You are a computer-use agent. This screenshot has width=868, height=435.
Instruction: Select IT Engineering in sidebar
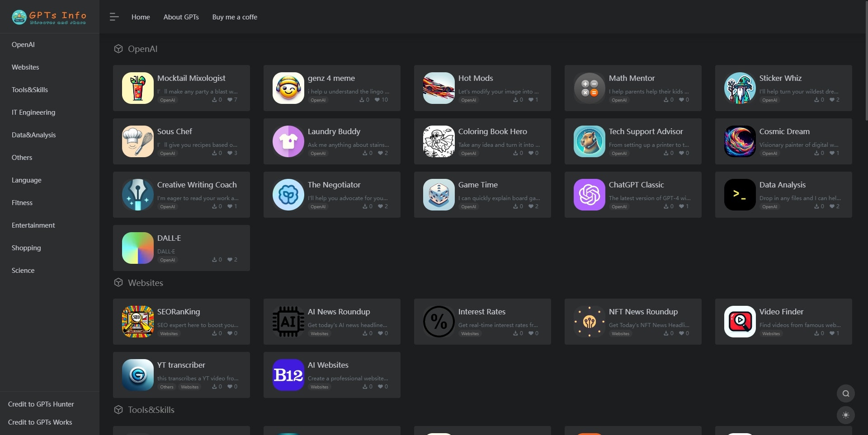pyautogui.click(x=33, y=112)
